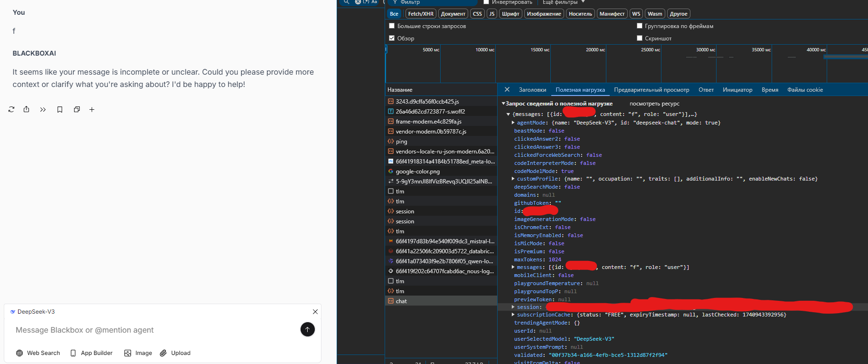Remove the DeepSeek-V3 agent with X icon
868x364 pixels.
[x=315, y=312]
